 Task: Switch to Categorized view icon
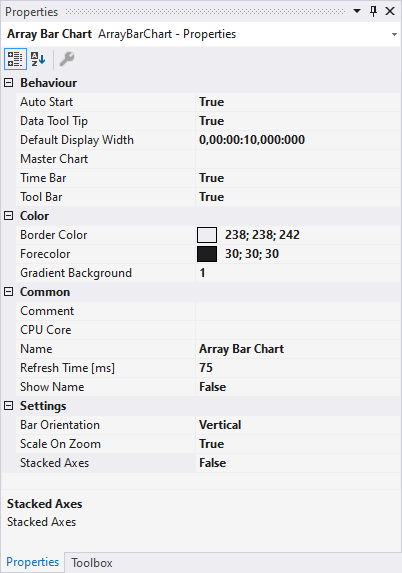click(x=15, y=59)
